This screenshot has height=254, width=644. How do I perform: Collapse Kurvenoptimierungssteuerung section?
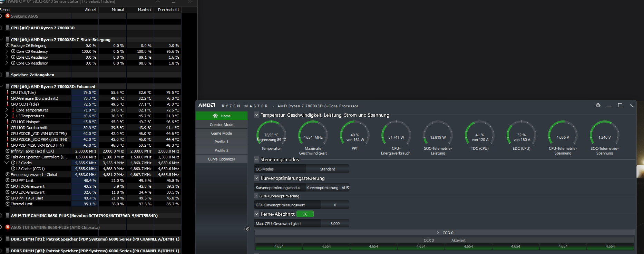(x=256, y=178)
